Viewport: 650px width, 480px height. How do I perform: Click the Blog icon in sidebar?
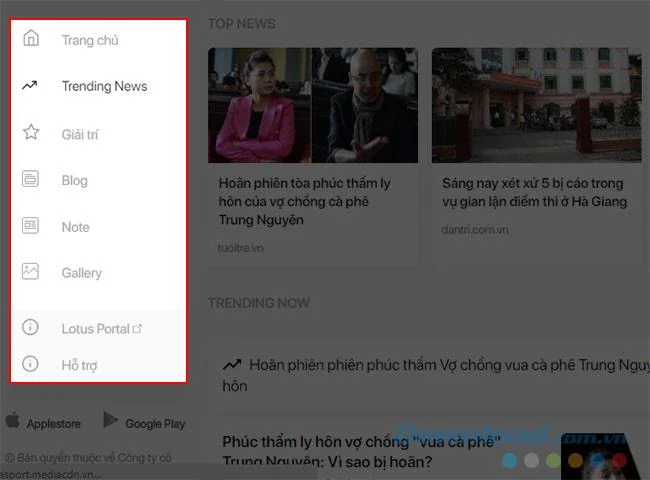click(x=30, y=179)
